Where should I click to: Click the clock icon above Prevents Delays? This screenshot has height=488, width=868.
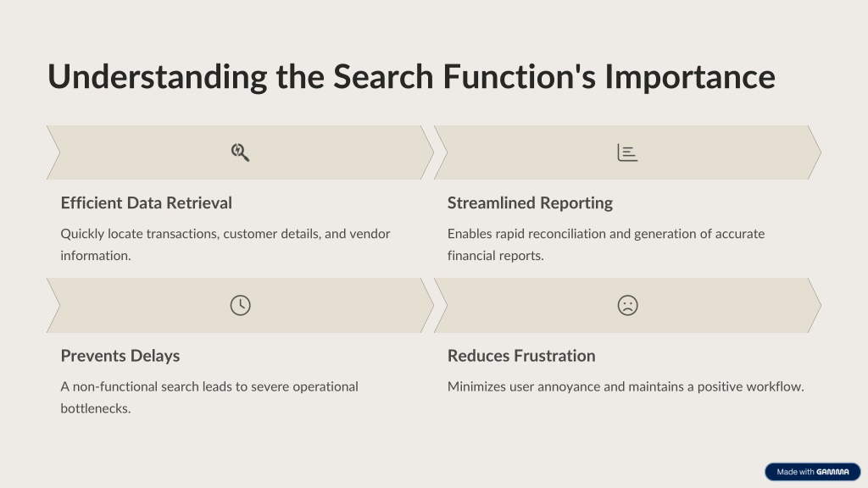click(x=240, y=305)
